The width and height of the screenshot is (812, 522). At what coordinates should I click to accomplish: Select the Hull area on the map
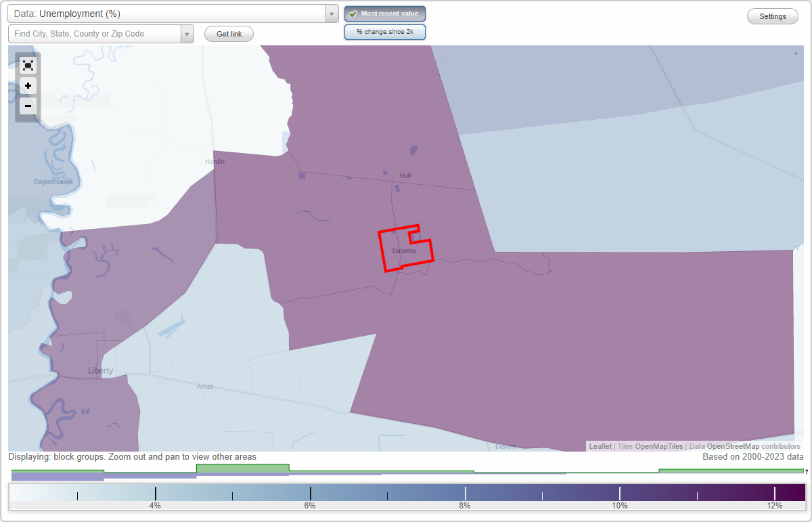point(406,175)
